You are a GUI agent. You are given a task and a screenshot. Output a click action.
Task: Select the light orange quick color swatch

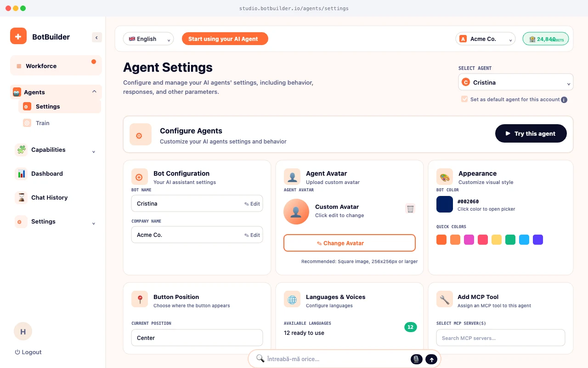tap(455, 240)
